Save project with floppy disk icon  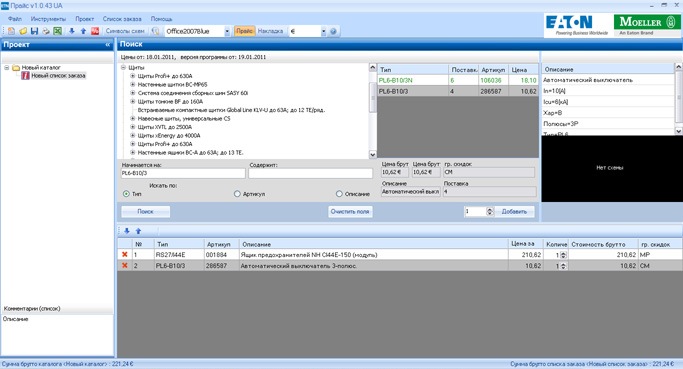click(x=34, y=31)
